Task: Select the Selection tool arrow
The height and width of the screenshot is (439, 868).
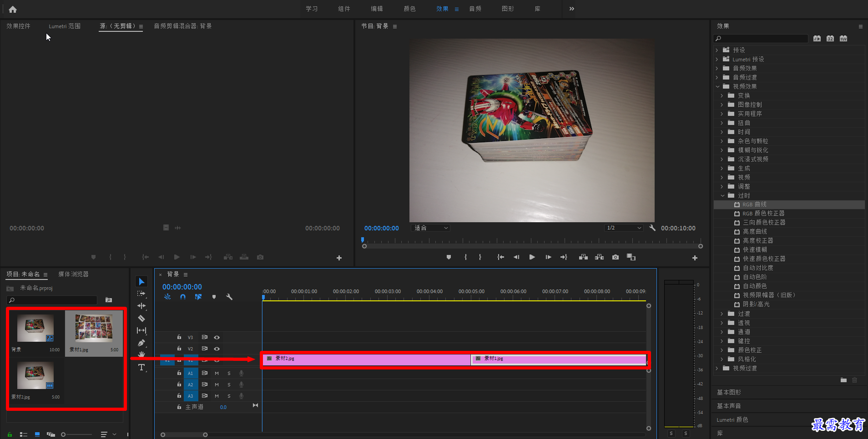Action: tap(141, 282)
